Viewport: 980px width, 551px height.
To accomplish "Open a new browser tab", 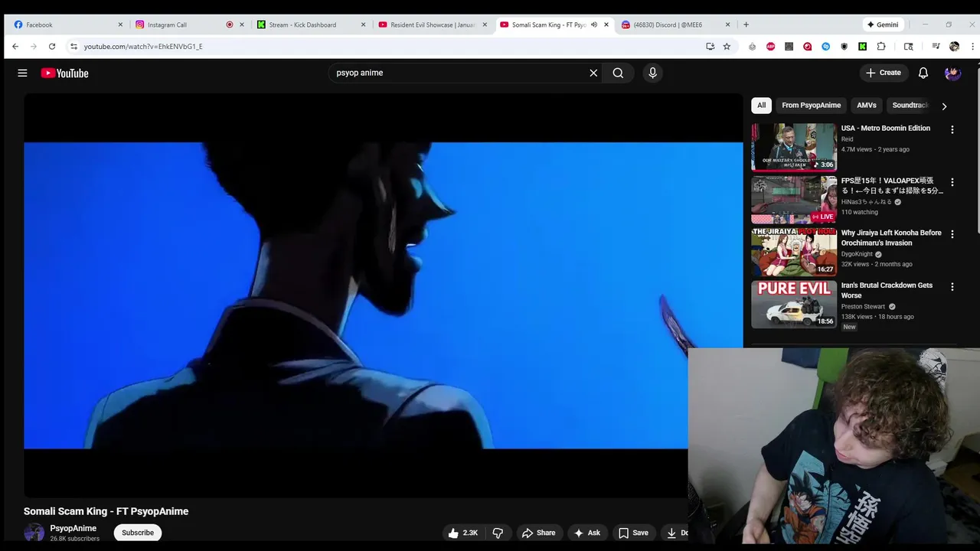I will click(746, 24).
